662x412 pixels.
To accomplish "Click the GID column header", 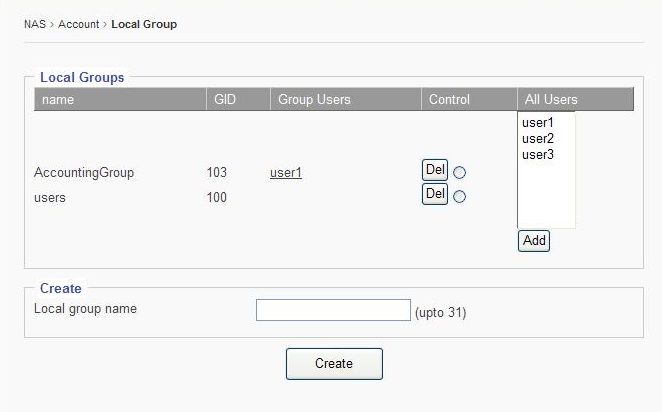I will tap(225, 100).
